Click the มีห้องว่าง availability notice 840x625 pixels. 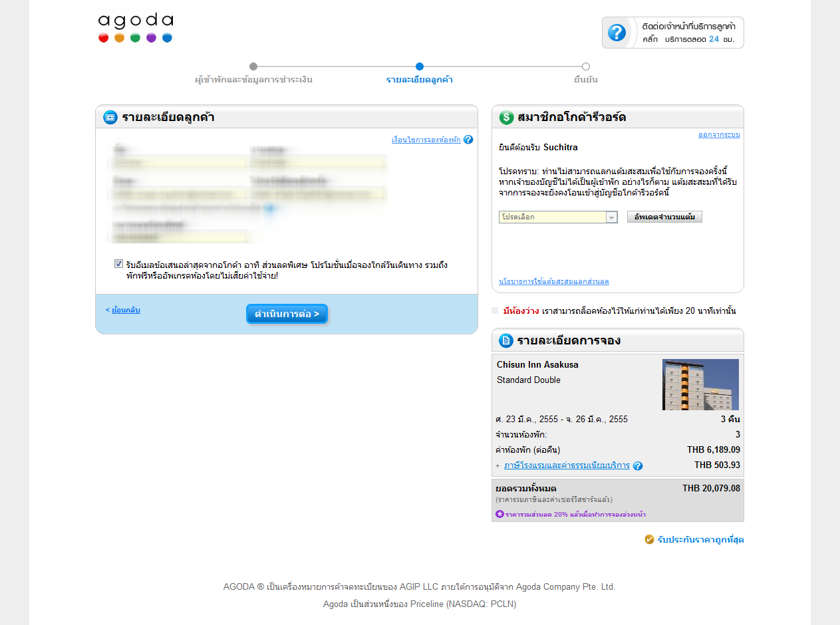point(521,311)
